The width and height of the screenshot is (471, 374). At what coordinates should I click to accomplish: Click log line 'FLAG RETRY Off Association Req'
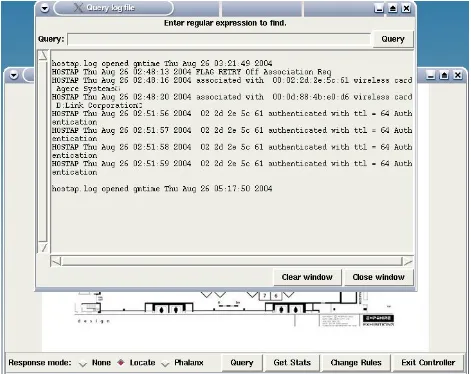[x=191, y=72]
